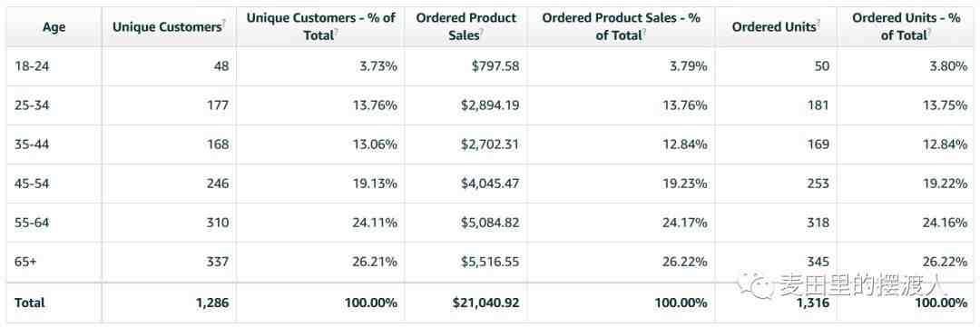Click the Total row label
Viewport: 980px width, 328px height.
click(30, 303)
